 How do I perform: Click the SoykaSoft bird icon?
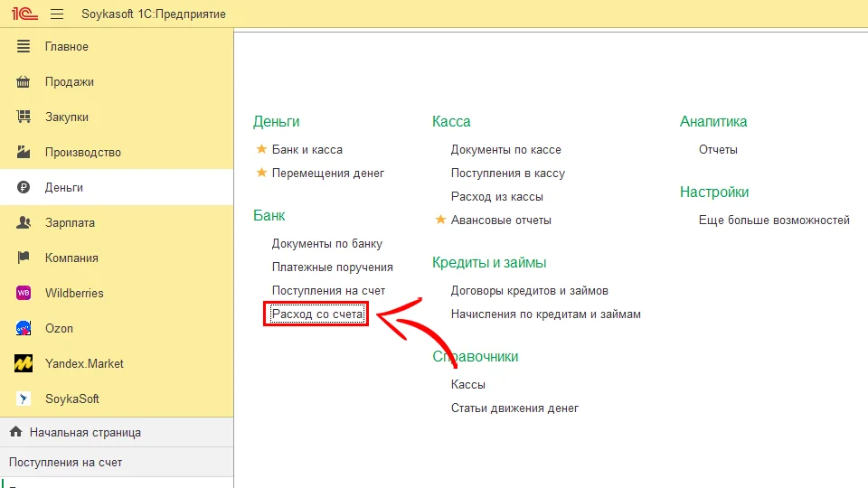[x=24, y=399]
